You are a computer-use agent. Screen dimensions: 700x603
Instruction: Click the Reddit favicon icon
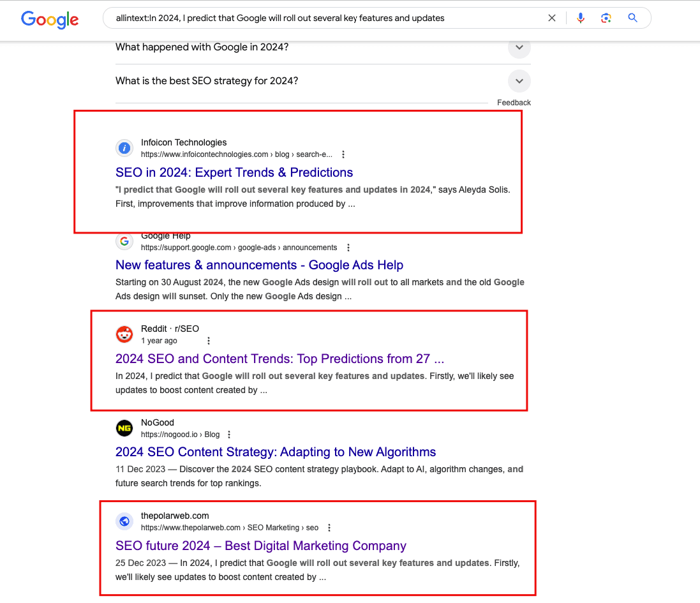(124, 334)
